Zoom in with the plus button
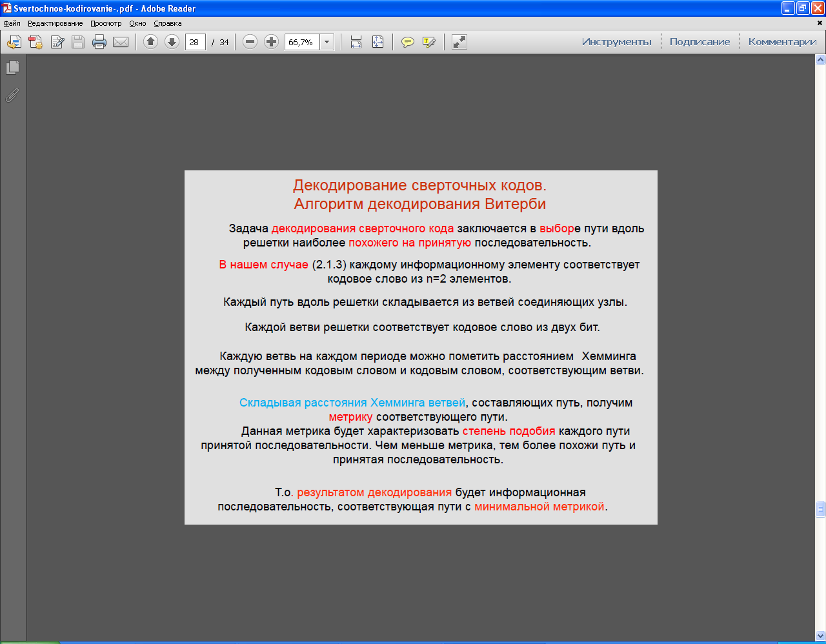This screenshot has width=826, height=644. [272, 42]
